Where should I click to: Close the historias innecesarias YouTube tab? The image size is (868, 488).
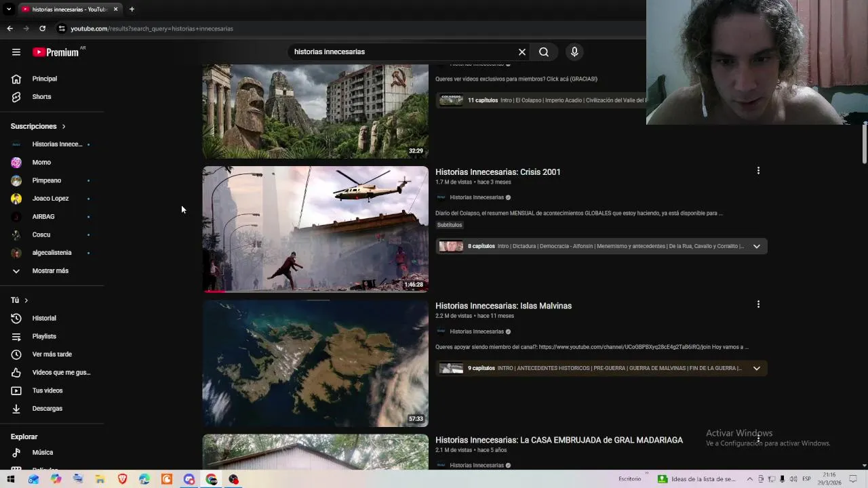115,9
